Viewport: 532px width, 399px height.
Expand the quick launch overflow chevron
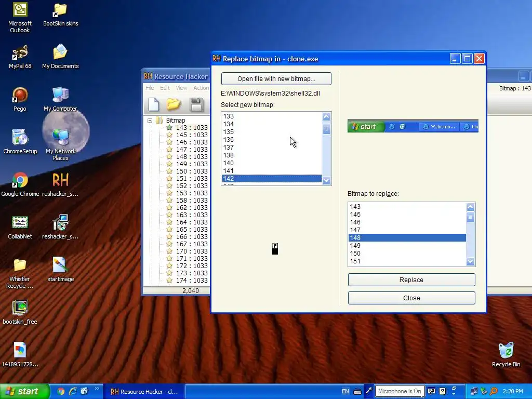(97, 389)
